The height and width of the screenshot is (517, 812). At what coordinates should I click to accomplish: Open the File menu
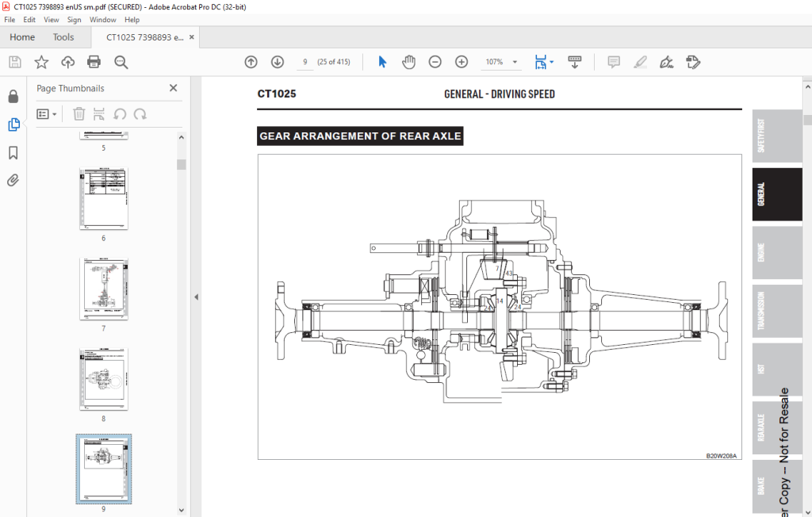tap(10, 20)
